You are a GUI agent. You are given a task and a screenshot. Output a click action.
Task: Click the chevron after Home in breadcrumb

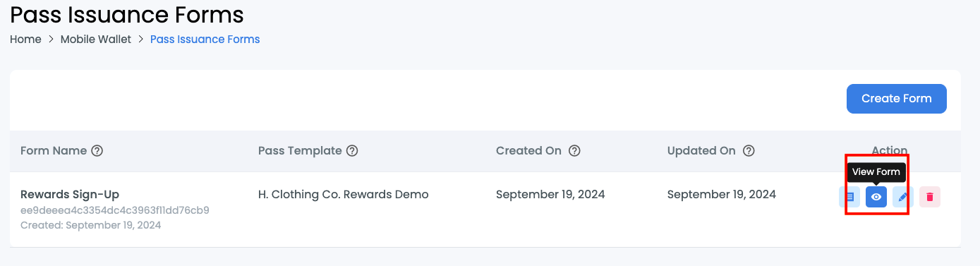coord(51,40)
